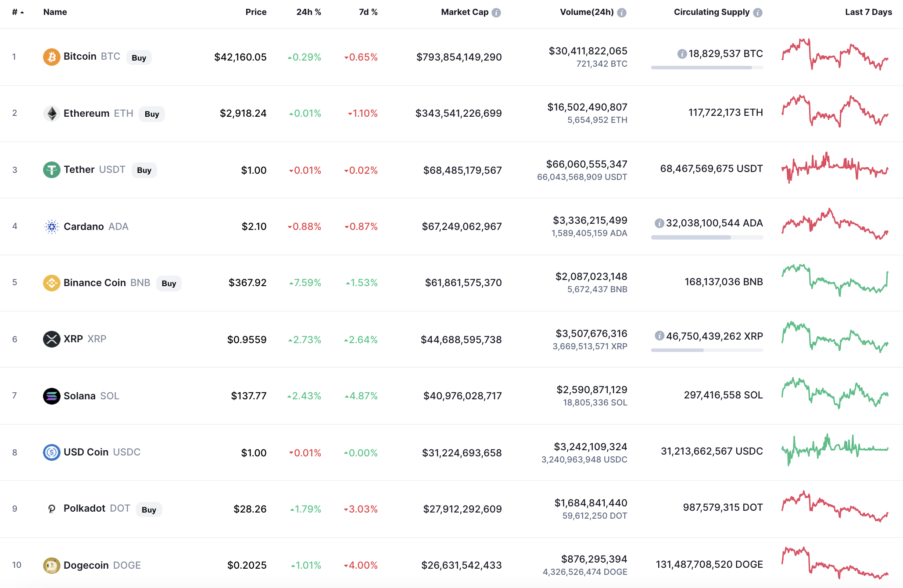Click the Bitcoin orange logo icon
The image size is (903, 588).
point(51,57)
